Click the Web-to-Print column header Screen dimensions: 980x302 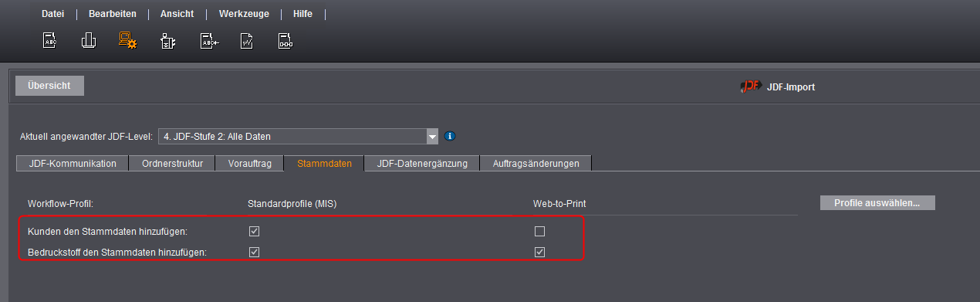coord(559,204)
